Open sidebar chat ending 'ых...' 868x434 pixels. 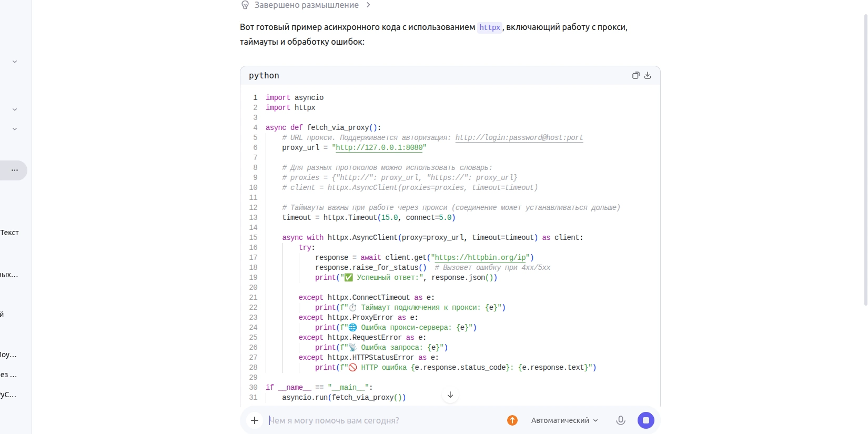(x=9, y=275)
